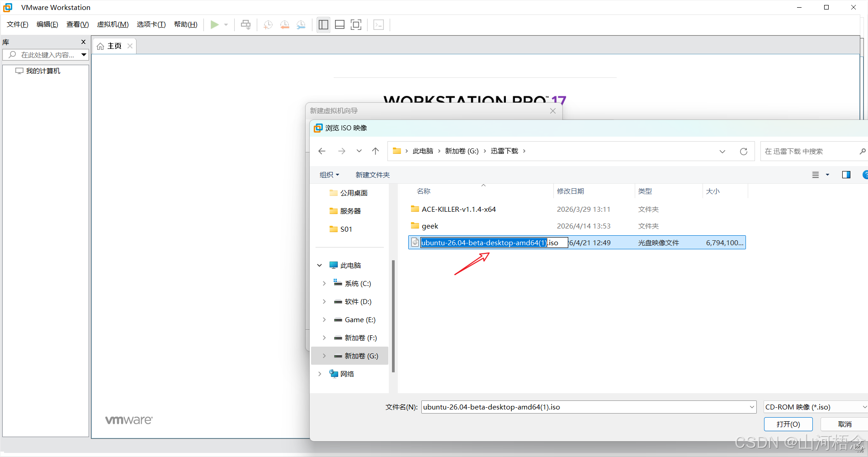Click the console view toolbar icon
The image size is (868, 457).
point(379,24)
